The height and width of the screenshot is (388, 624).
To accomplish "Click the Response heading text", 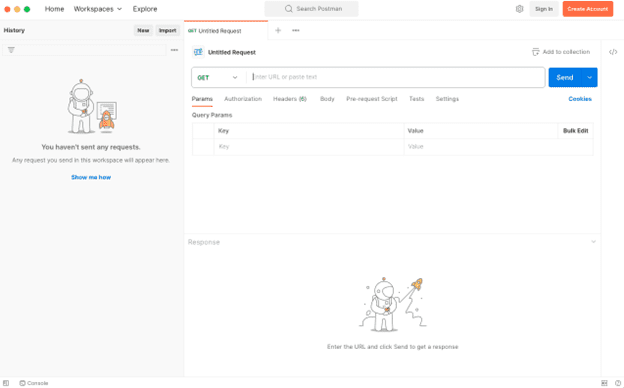I will [x=204, y=242].
